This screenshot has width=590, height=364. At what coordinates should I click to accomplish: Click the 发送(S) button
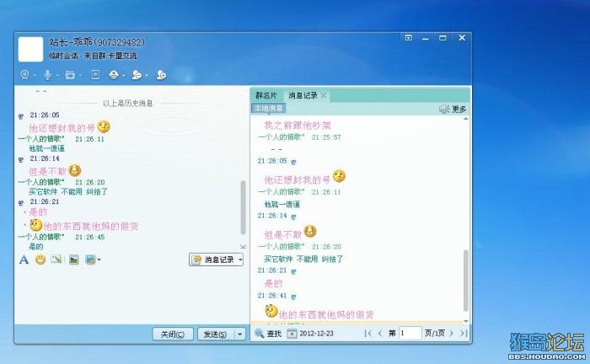click(216, 334)
